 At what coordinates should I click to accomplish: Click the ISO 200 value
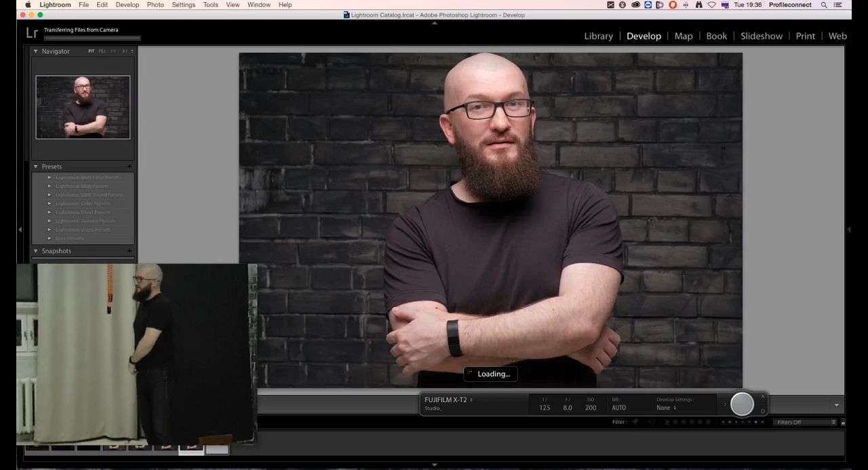(x=591, y=408)
